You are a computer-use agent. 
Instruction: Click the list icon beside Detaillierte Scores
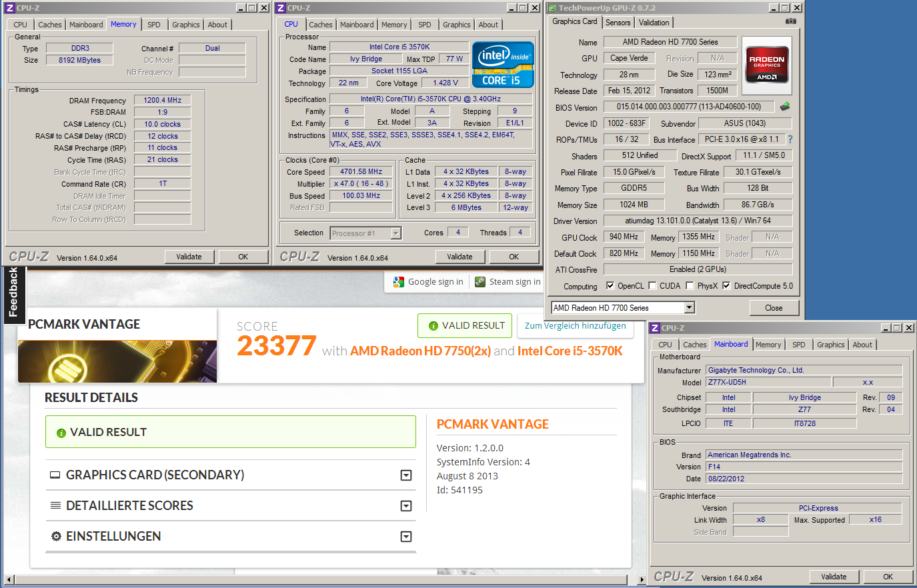point(55,506)
